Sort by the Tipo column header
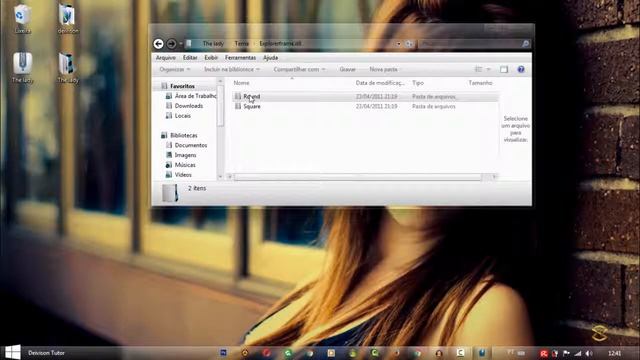Viewport: 640px width, 360px height. [418, 83]
